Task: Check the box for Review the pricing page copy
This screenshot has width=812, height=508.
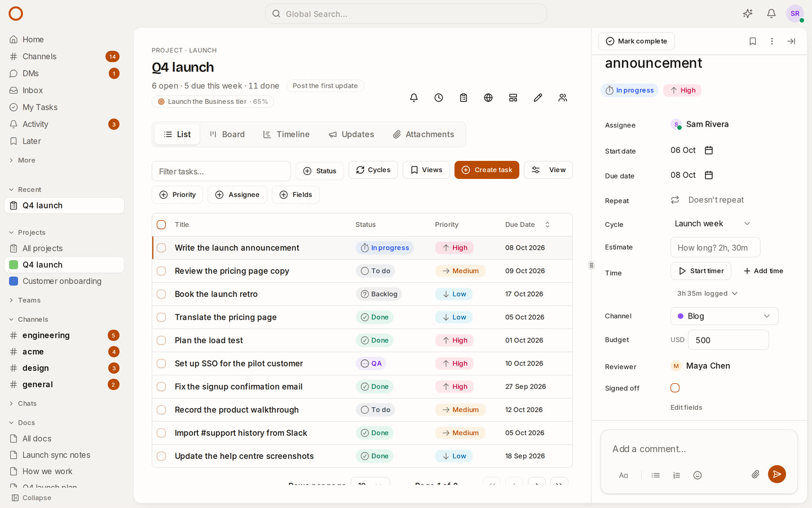Action: (161, 271)
